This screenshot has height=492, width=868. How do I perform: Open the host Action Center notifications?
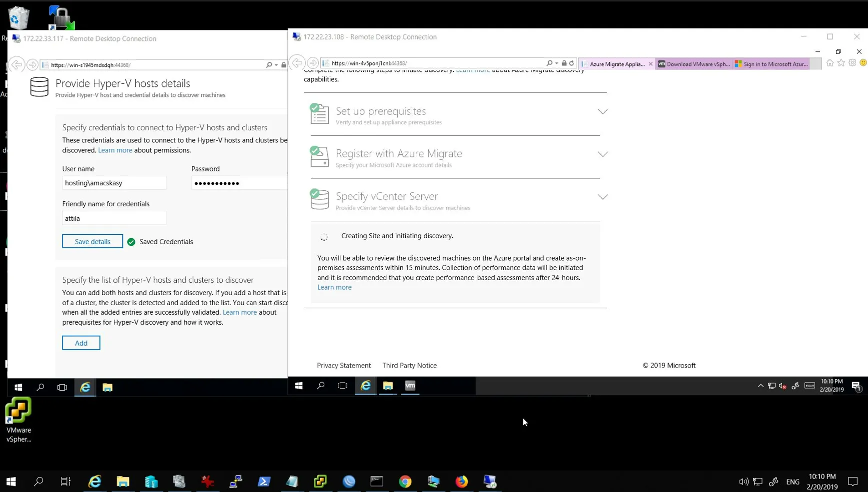pos(853,482)
